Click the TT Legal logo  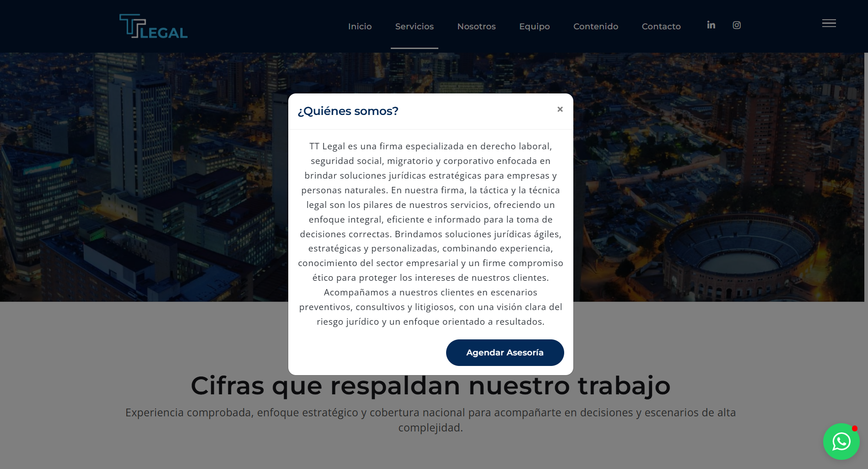[x=153, y=26]
